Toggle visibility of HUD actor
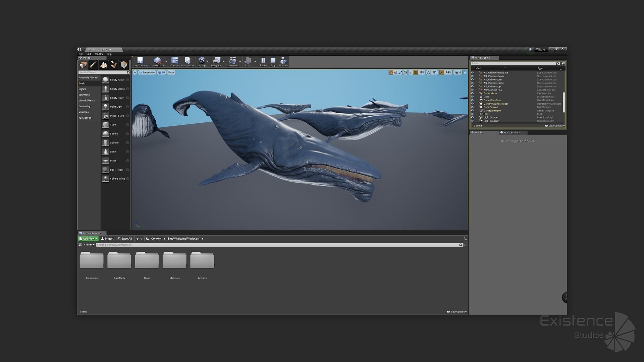 [x=473, y=114]
